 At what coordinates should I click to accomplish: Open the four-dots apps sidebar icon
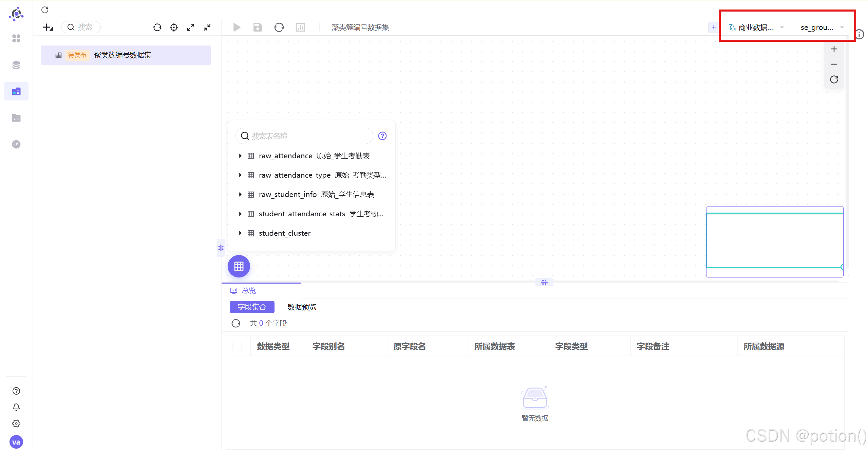coord(16,39)
